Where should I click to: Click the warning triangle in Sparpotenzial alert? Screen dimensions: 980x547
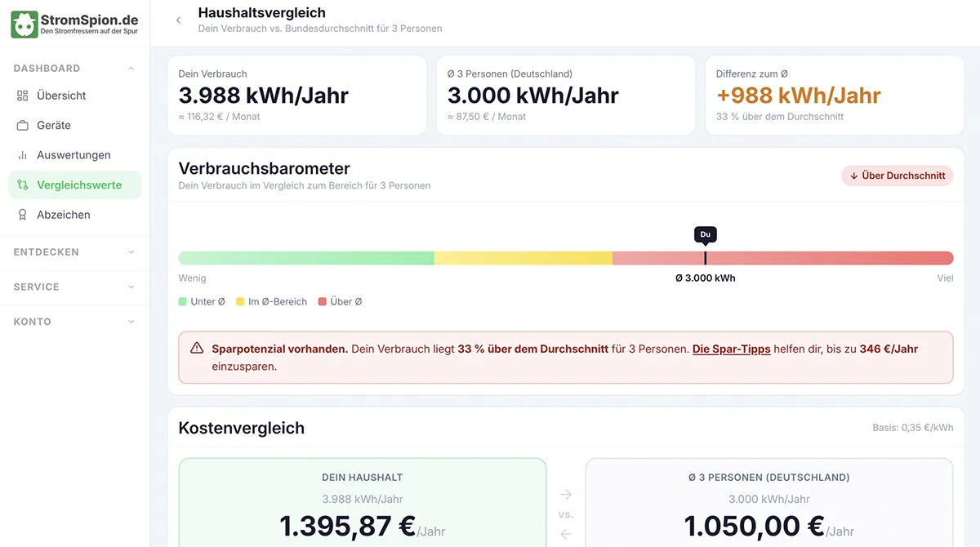point(197,348)
